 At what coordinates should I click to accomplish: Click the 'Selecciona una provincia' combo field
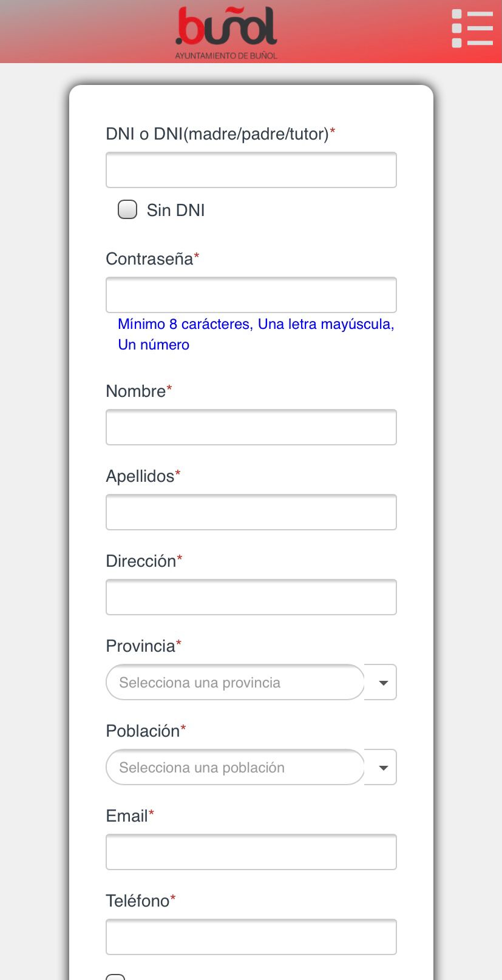(235, 683)
